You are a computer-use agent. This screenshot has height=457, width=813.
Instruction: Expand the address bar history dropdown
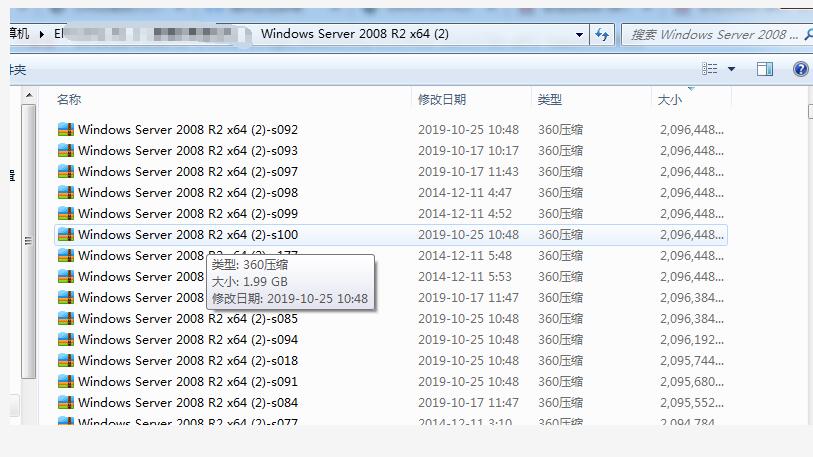[x=579, y=35]
